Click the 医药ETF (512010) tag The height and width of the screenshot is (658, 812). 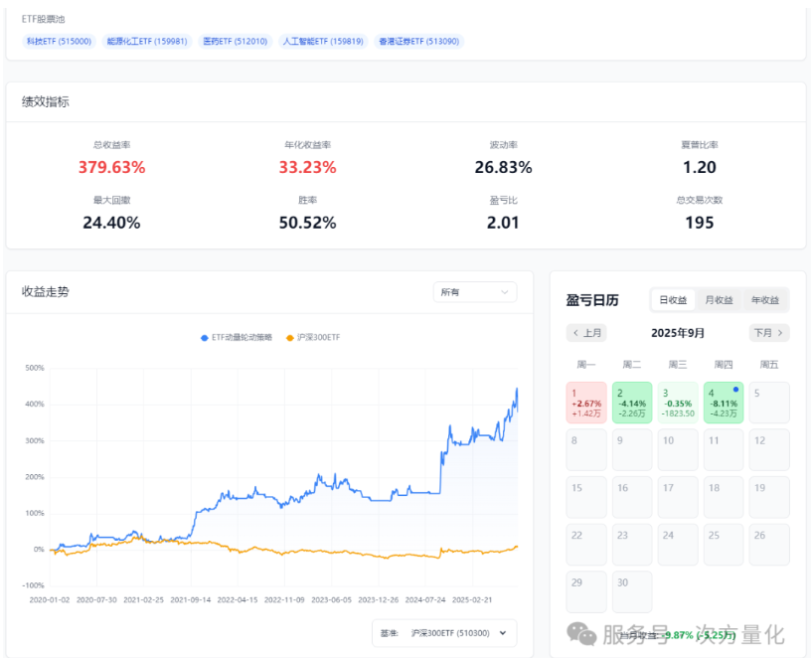[x=235, y=42]
